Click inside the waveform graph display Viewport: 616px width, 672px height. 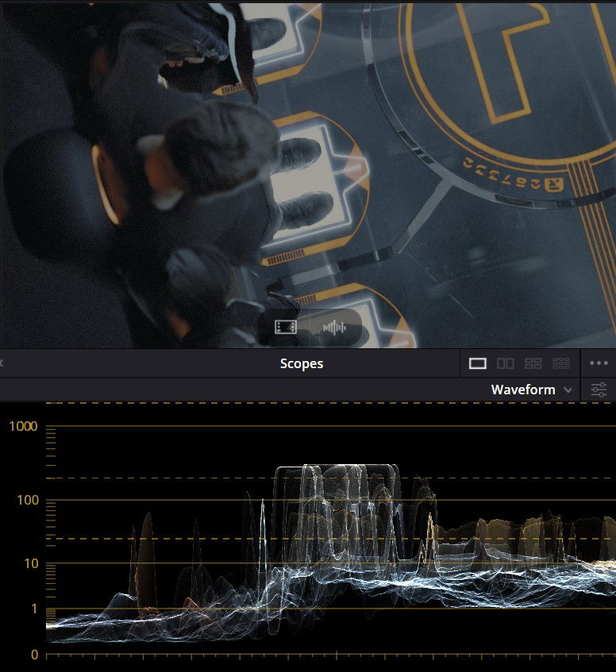click(331, 529)
